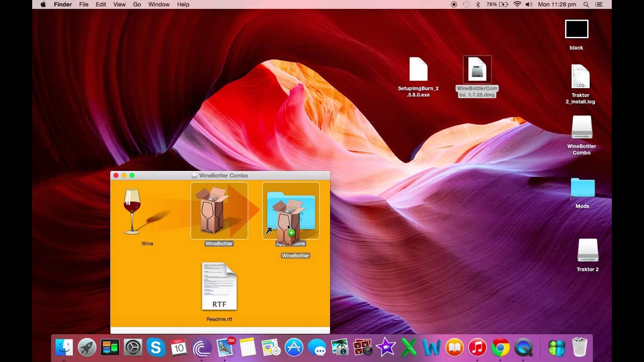Open the Wi-Fi status menu
This screenshot has height=362, width=644.
pyautogui.click(x=517, y=5)
